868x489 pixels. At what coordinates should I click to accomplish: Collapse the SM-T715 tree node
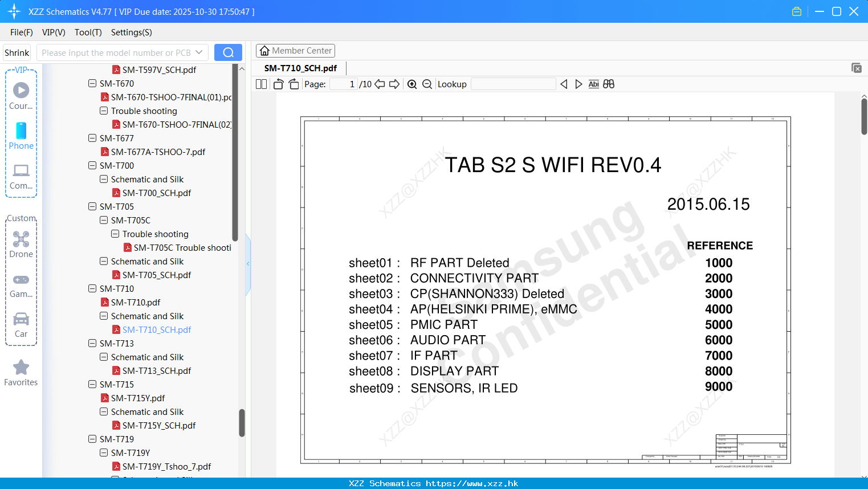[92, 384]
